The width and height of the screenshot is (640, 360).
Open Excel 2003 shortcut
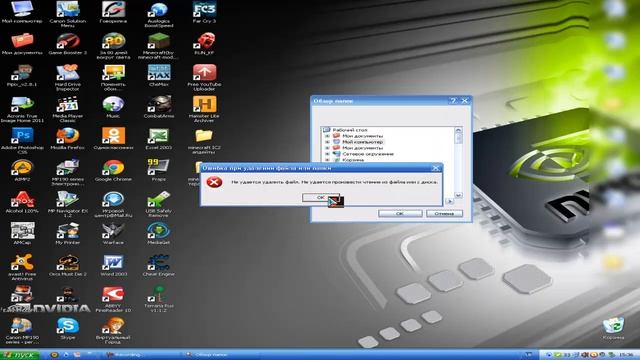click(x=159, y=139)
